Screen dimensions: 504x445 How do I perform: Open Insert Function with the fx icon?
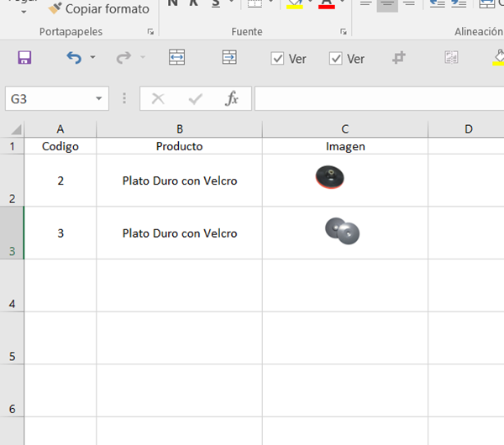[232, 98]
